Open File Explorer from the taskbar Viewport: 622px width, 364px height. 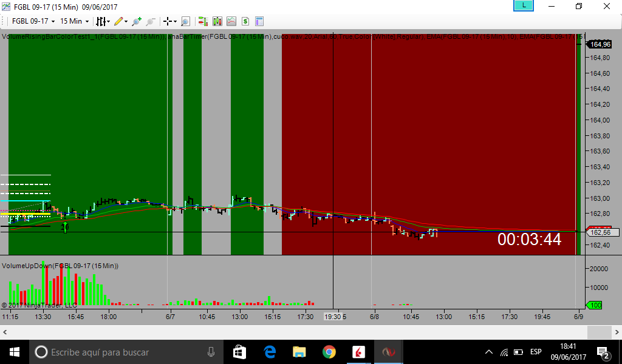pyautogui.click(x=299, y=352)
